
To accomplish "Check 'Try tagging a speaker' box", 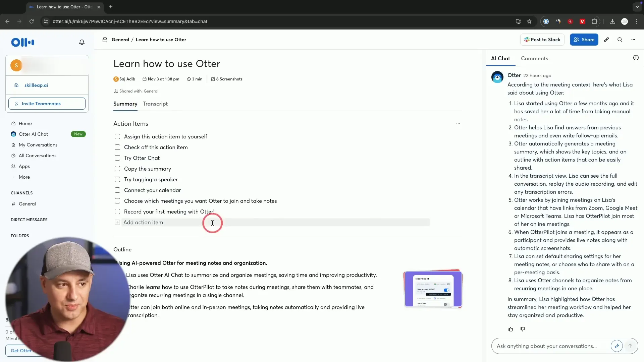I will click(117, 179).
